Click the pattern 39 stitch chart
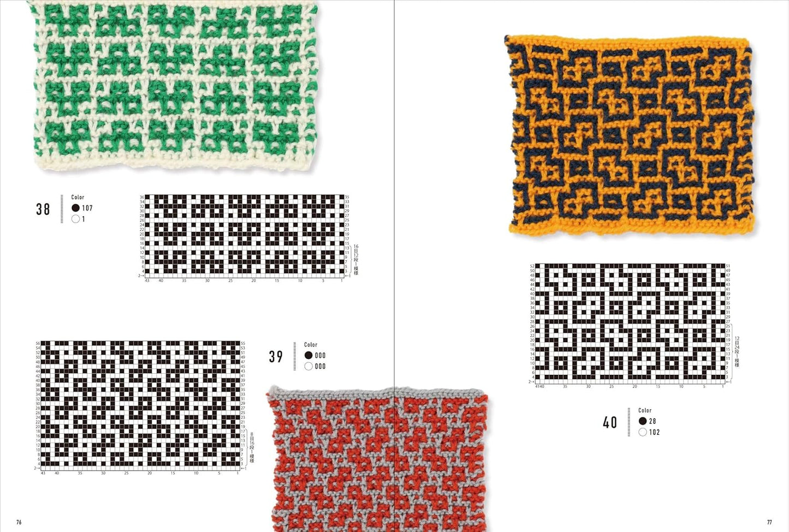789x532 pixels. click(140, 405)
